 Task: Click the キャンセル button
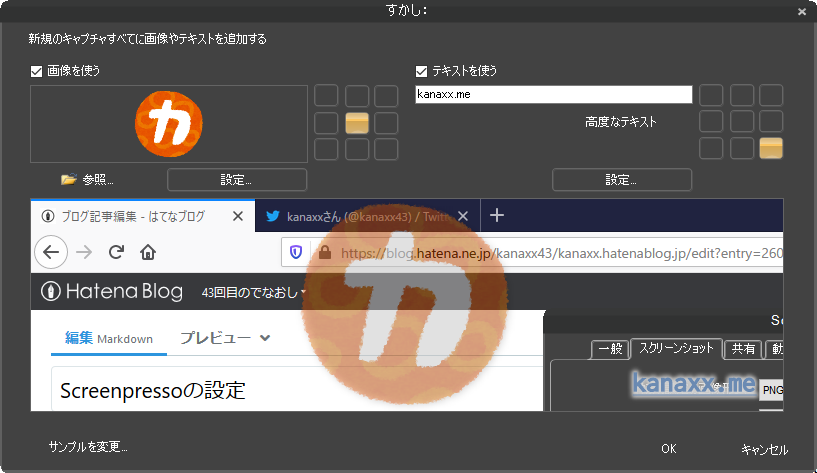click(x=764, y=449)
